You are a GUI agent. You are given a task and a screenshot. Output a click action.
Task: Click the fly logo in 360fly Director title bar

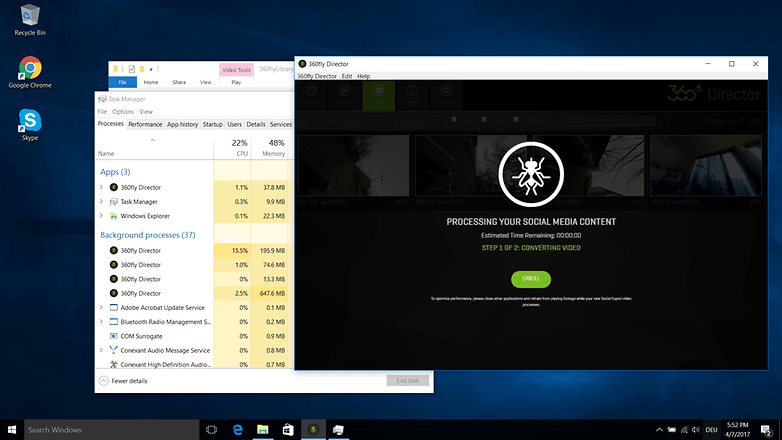(x=302, y=64)
